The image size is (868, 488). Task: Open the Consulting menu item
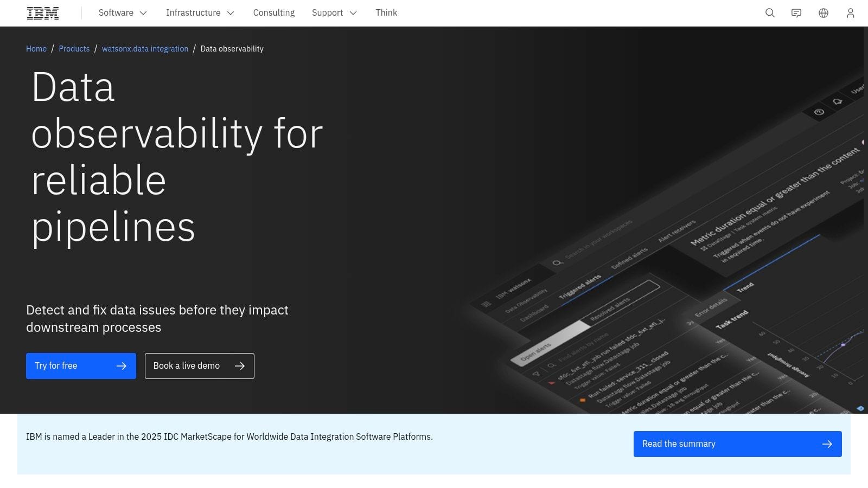pos(274,13)
